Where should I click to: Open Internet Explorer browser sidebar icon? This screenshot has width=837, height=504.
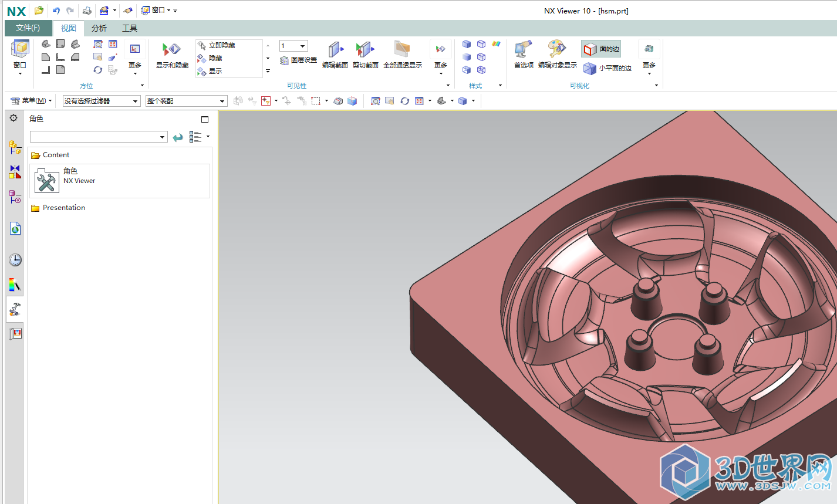(x=15, y=229)
